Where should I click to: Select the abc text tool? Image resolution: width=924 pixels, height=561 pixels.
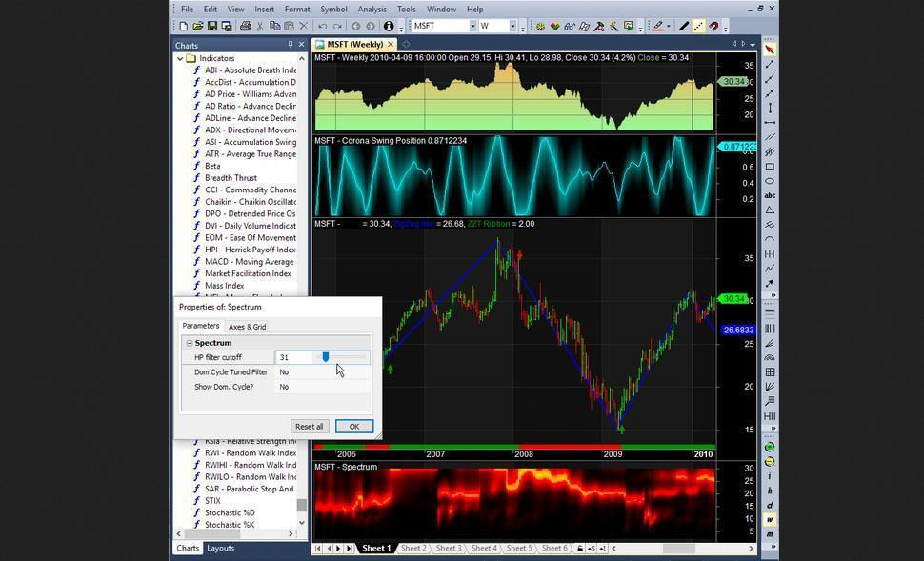(x=770, y=195)
